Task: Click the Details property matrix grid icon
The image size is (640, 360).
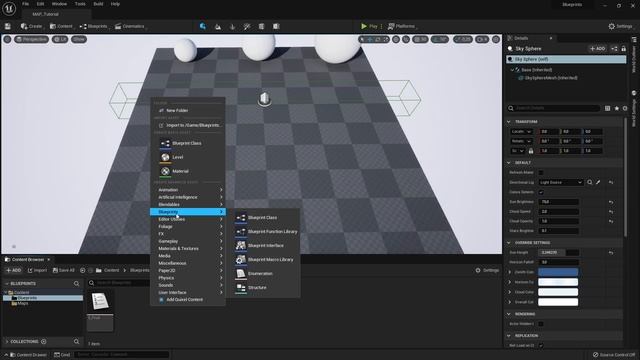Action: (608, 108)
